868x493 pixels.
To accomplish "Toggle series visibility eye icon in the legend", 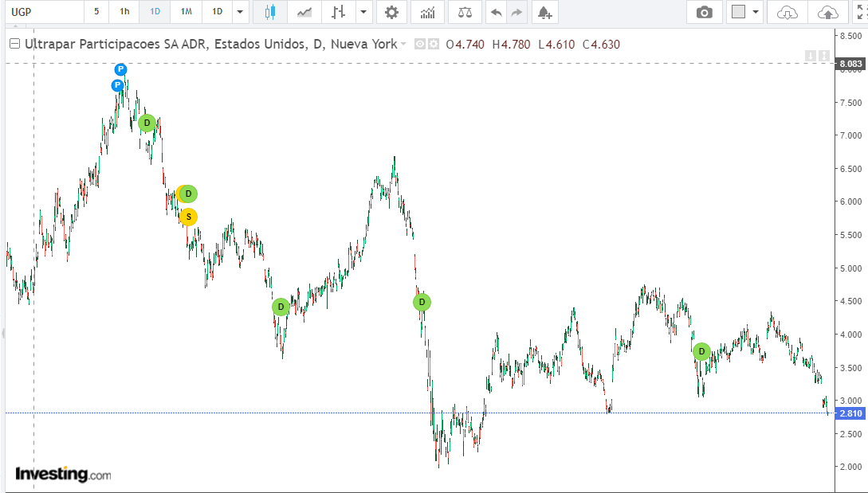I will pos(420,45).
